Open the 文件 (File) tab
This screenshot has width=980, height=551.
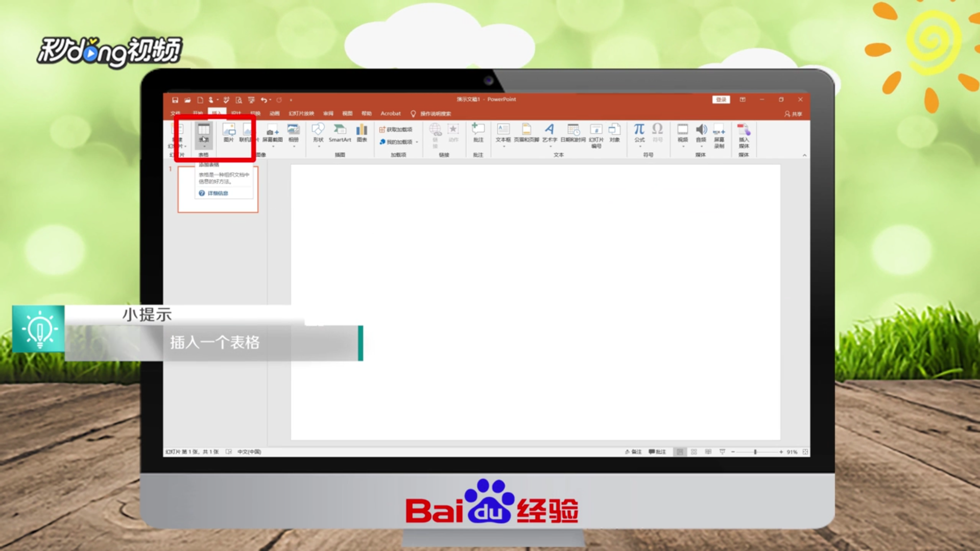point(176,113)
